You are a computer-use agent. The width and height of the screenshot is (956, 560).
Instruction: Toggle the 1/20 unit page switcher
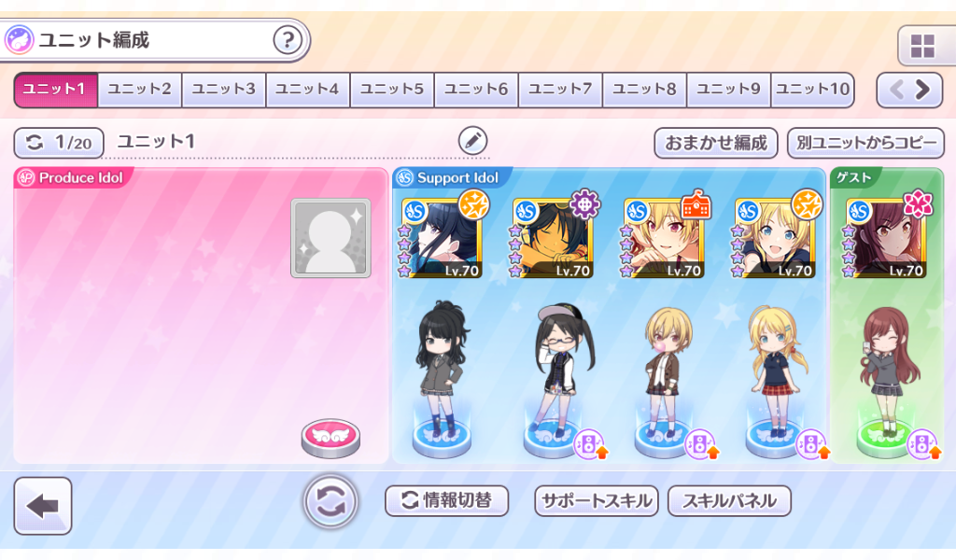tap(59, 143)
